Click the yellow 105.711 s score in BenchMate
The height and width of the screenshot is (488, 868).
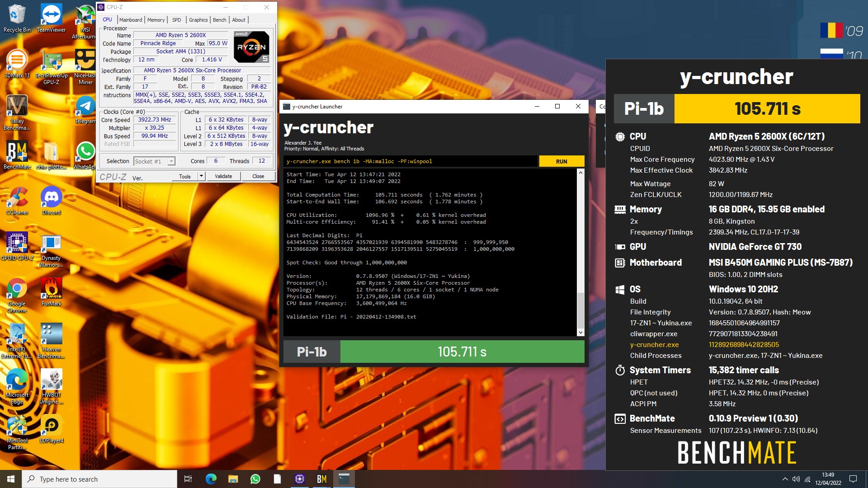pyautogui.click(x=767, y=108)
